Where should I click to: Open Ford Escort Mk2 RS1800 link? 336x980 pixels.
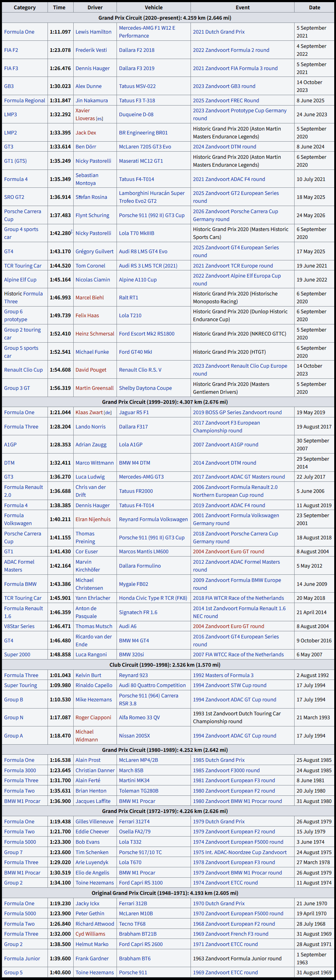coord(147,334)
